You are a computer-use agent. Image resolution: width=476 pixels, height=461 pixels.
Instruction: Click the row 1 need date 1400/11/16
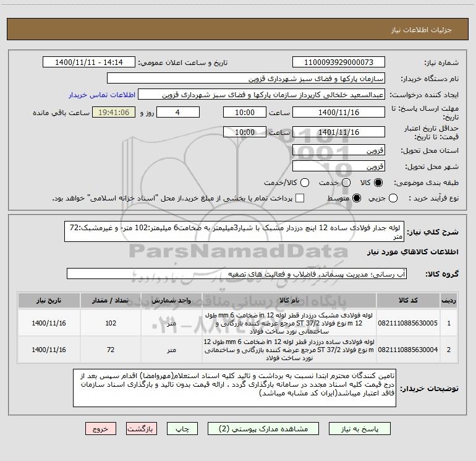pos(49,323)
